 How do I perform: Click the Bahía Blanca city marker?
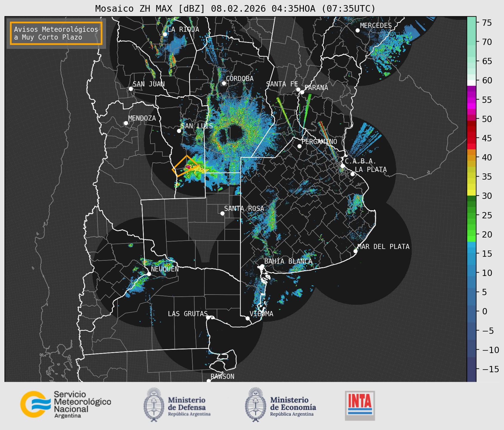point(262,266)
